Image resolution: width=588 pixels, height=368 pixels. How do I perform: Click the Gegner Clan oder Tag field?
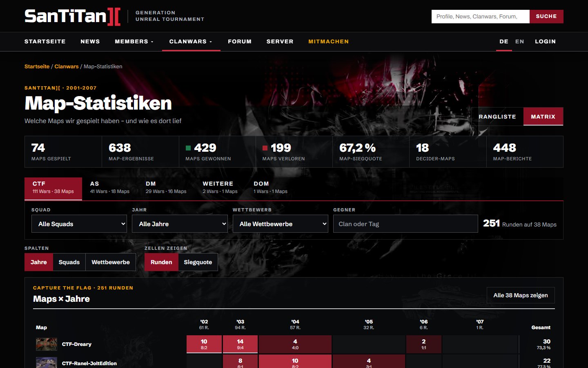tap(405, 224)
